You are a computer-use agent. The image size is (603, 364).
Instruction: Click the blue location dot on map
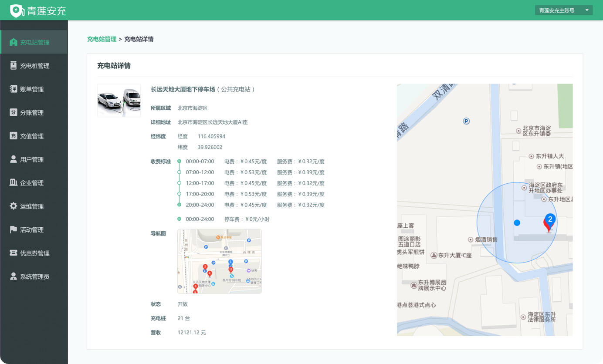click(517, 222)
